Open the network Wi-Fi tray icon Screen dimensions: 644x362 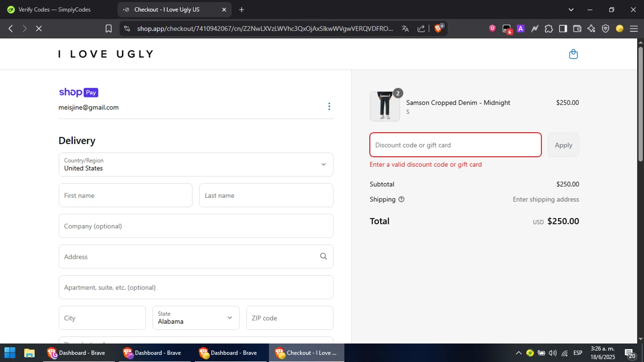[565, 353]
